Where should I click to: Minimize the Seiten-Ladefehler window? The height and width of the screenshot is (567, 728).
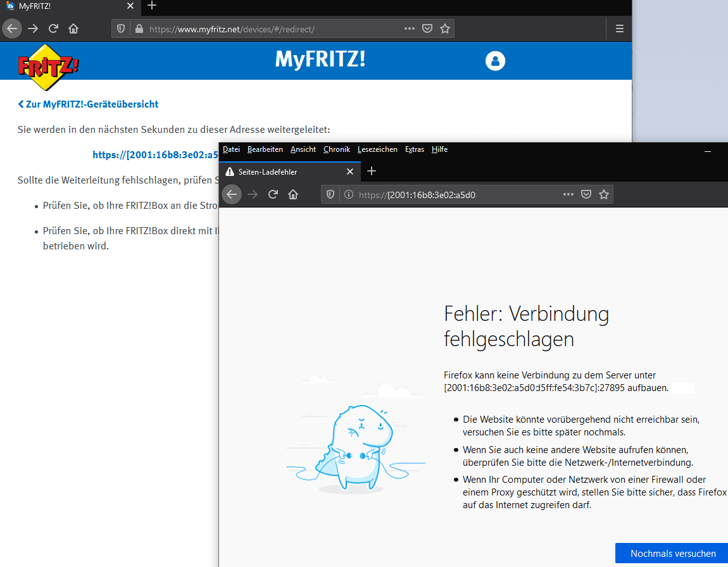[708, 151]
